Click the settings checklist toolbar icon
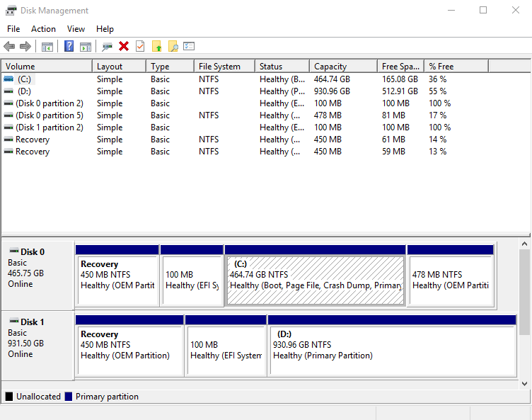 pos(189,46)
